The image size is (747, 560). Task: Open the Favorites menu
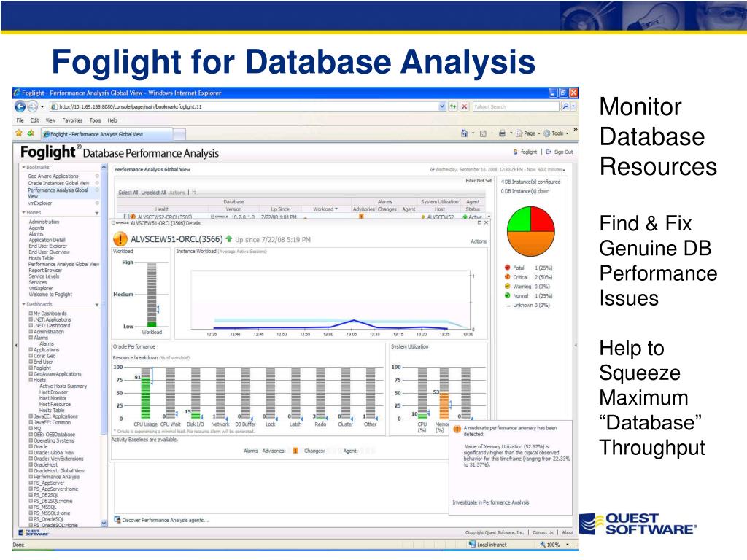pyautogui.click(x=72, y=120)
